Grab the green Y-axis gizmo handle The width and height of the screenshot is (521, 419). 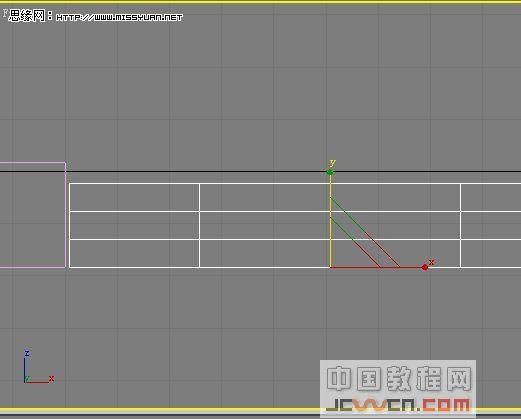tap(330, 172)
